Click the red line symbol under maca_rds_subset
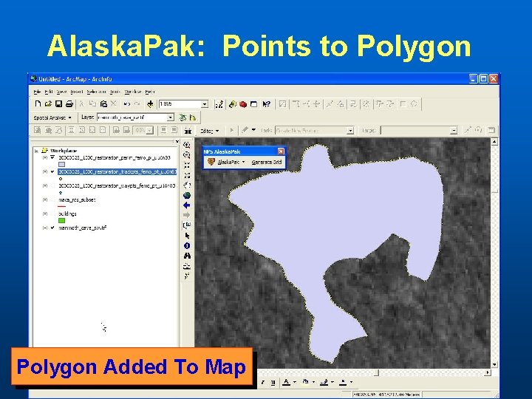 [61, 206]
